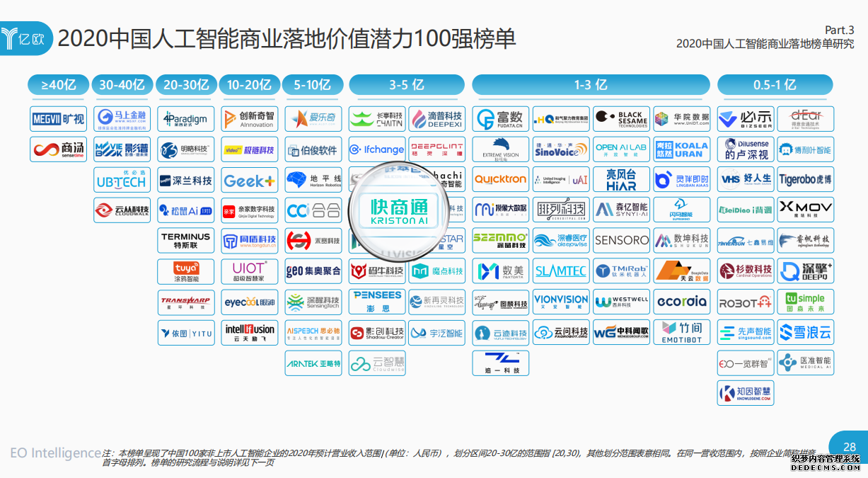Click the XMOV 魔珐科技 logo
Image resolution: width=868 pixels, height=478 pixels.
click(806, 210)
